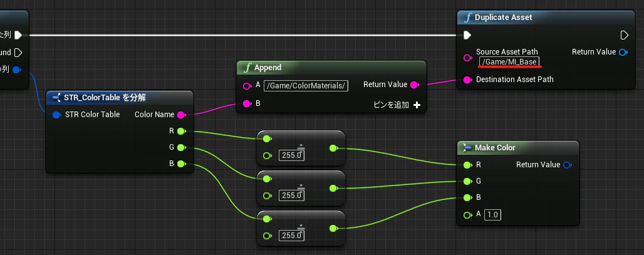This screenshot has height=255, width=644.
Task: Click middle divide node's lower input pin
Action: (267, 196)
